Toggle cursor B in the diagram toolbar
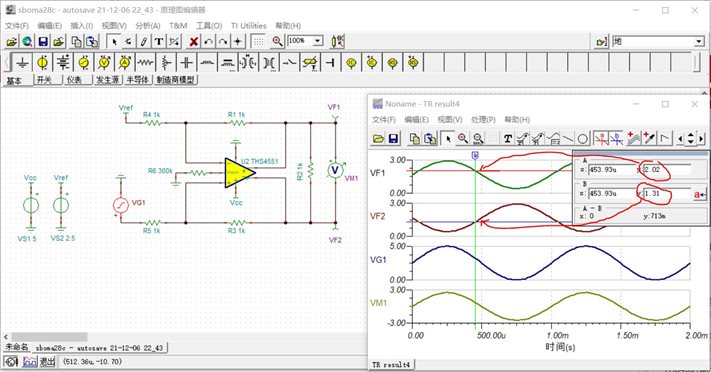 pos(616,138)
